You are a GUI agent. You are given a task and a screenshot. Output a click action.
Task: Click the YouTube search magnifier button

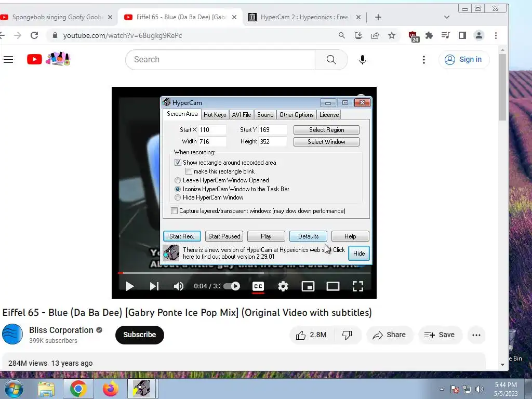[331, 60]
